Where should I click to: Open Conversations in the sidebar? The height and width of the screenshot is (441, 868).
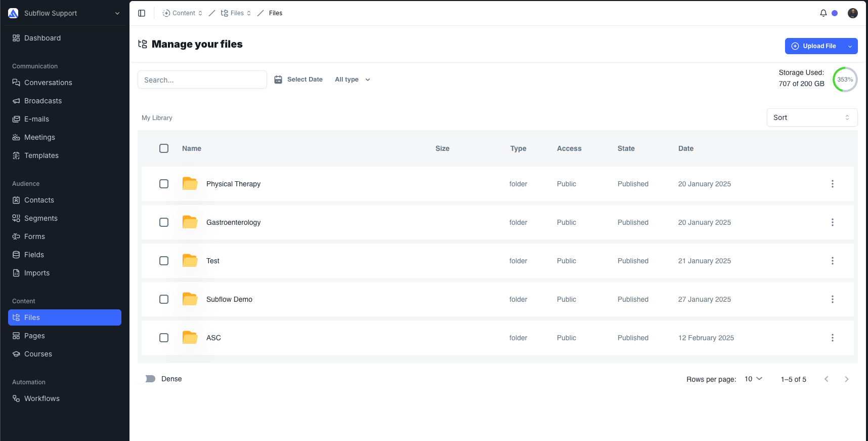pos(65,83)
